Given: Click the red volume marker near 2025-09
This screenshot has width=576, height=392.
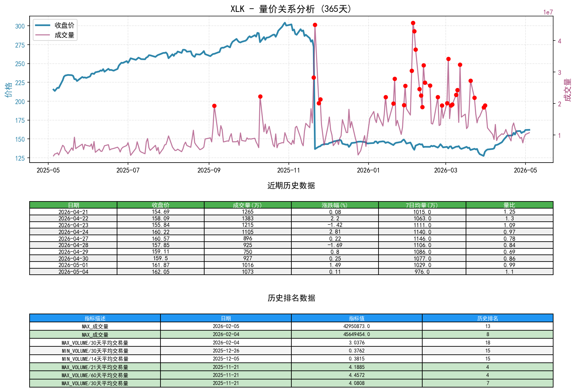Looking at the screenshot, I should (214, 106).
